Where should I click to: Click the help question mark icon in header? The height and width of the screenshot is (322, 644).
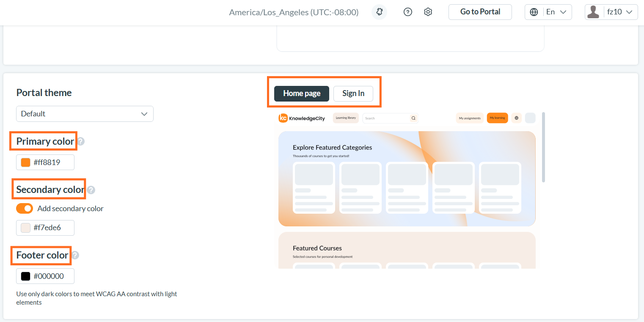[408, 12]
